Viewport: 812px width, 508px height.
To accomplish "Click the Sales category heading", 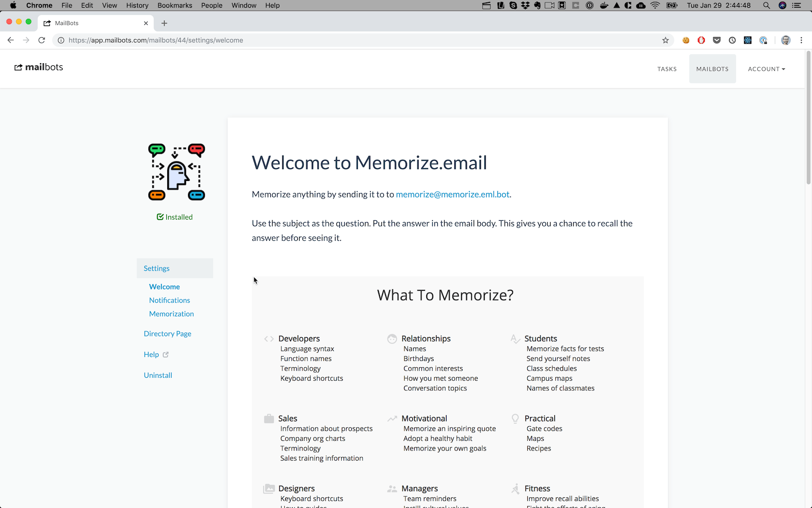I will tap(288, 418).
